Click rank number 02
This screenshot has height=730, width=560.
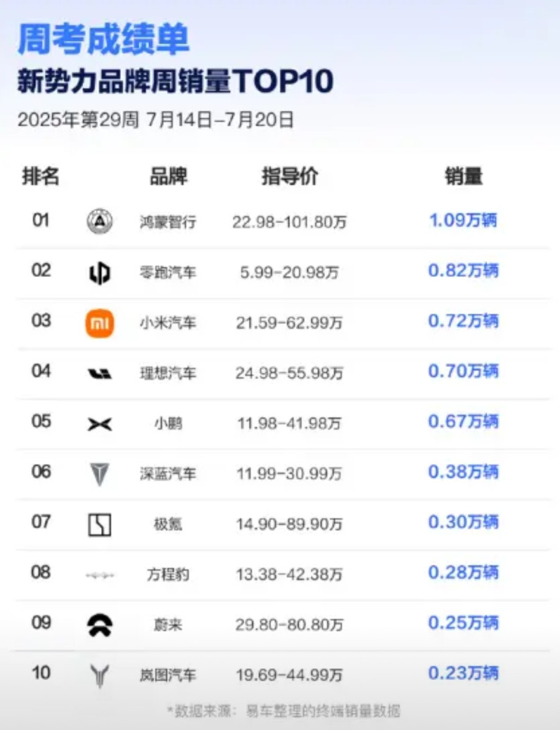(41, 270)
